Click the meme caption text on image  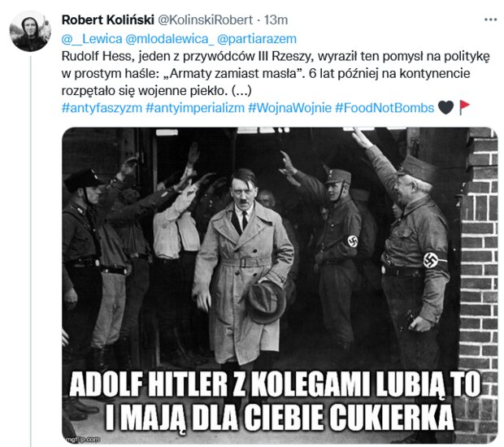click(x=275, y=401)
